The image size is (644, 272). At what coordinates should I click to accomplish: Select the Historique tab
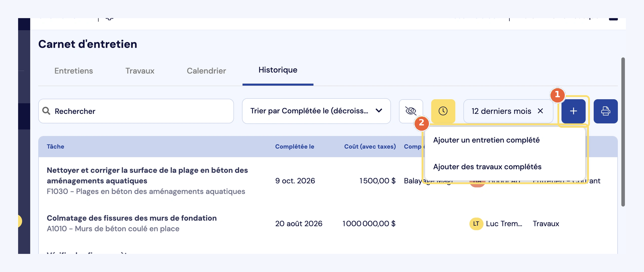coord(278,70)
